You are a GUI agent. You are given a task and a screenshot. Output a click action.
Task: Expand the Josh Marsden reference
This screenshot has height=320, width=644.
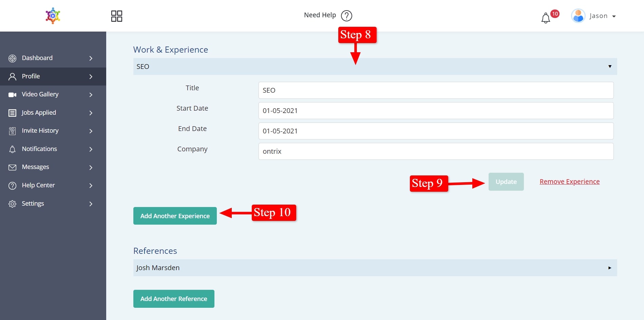coord(610,268)
